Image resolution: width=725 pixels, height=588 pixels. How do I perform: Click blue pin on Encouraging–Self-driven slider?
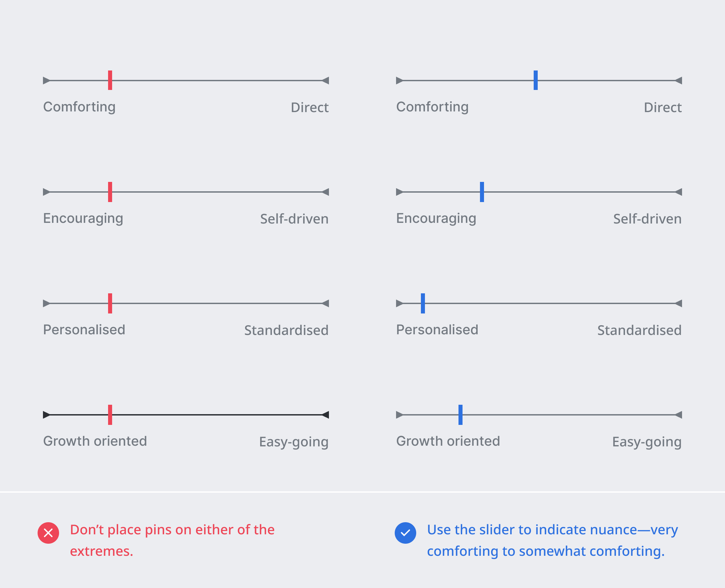click(x=482, y=192)
